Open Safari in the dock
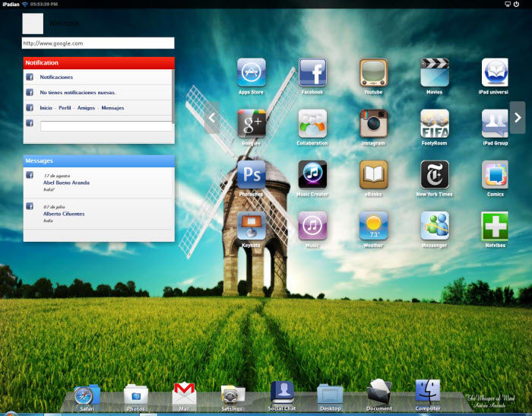Screen dimensions: 532x416 [x=87, y=395]
